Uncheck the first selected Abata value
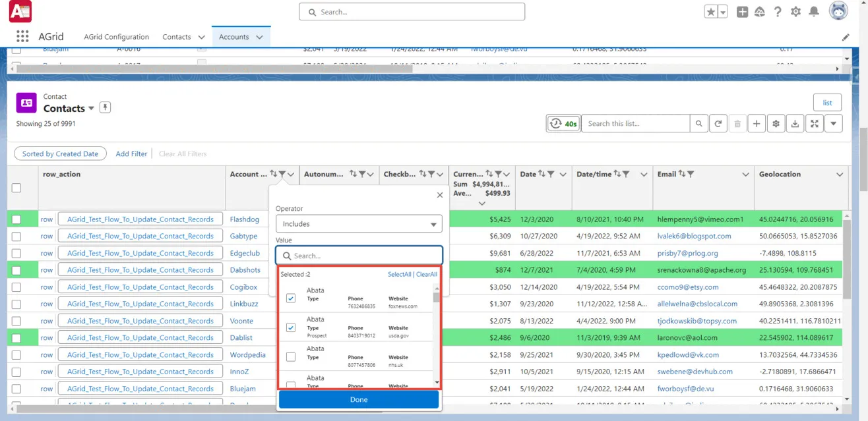 coord(291,296)
